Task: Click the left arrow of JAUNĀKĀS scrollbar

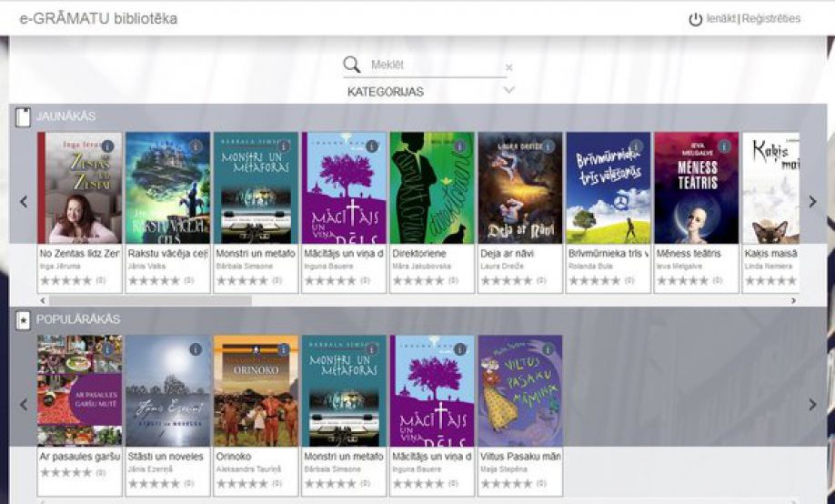Action: [43, 301]
